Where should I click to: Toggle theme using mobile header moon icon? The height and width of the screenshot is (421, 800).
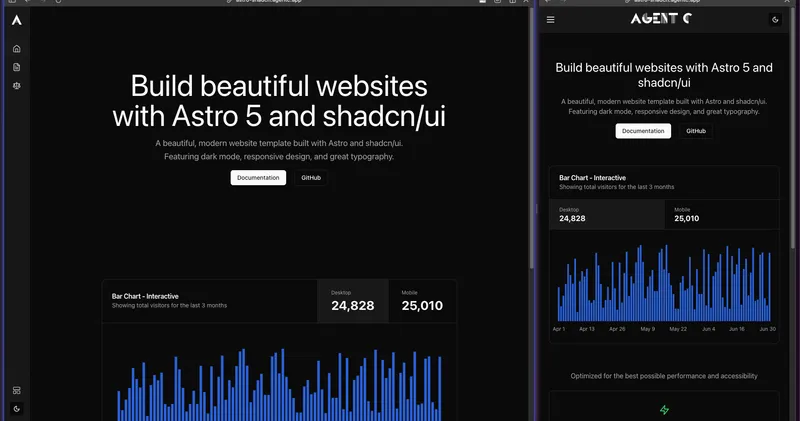(x=776, y=19)
